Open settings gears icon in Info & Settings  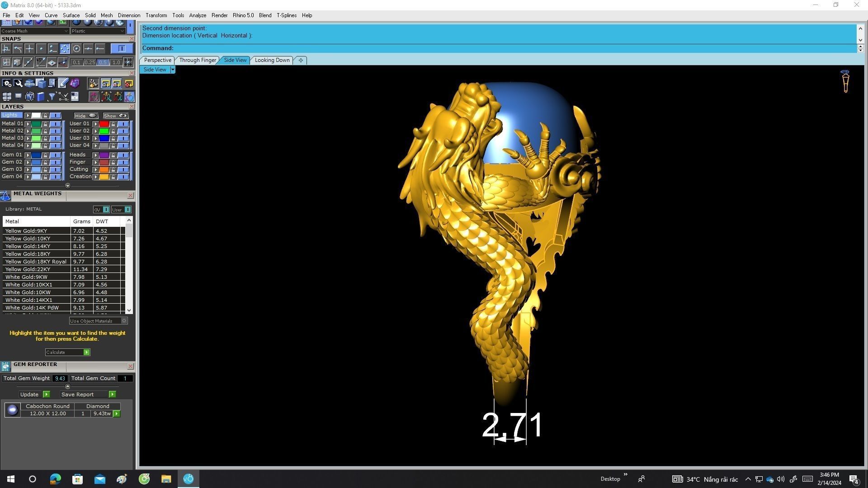click(7, 83)
